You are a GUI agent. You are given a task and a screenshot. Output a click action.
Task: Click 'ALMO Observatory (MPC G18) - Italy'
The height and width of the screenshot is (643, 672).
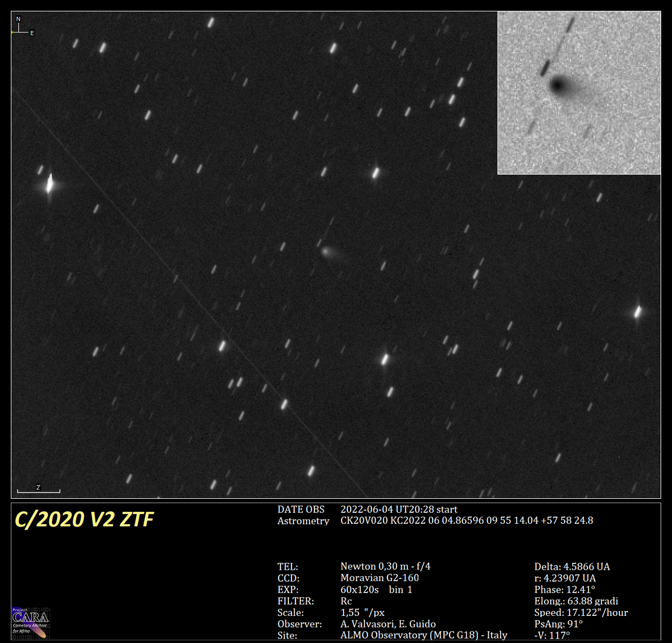click(x=424, y=635)
